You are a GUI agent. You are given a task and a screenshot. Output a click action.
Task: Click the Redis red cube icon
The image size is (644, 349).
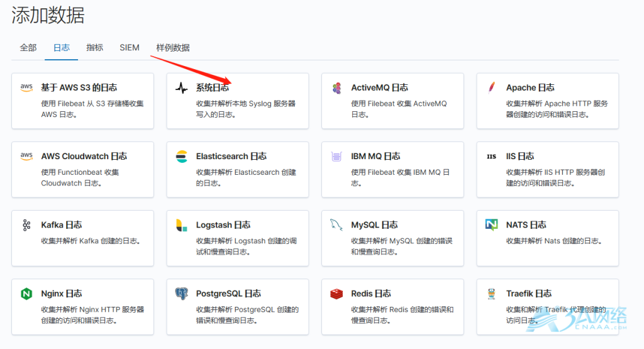(336, 294)
